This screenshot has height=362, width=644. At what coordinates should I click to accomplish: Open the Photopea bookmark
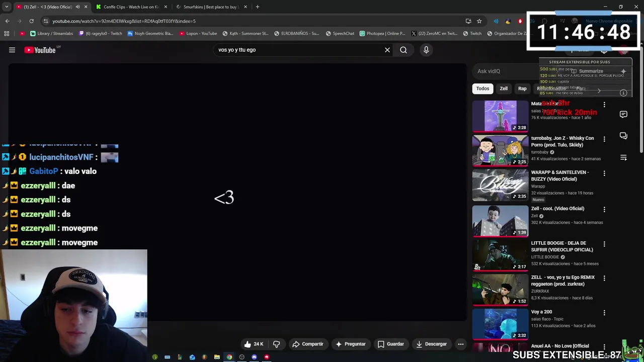point(382,34)
